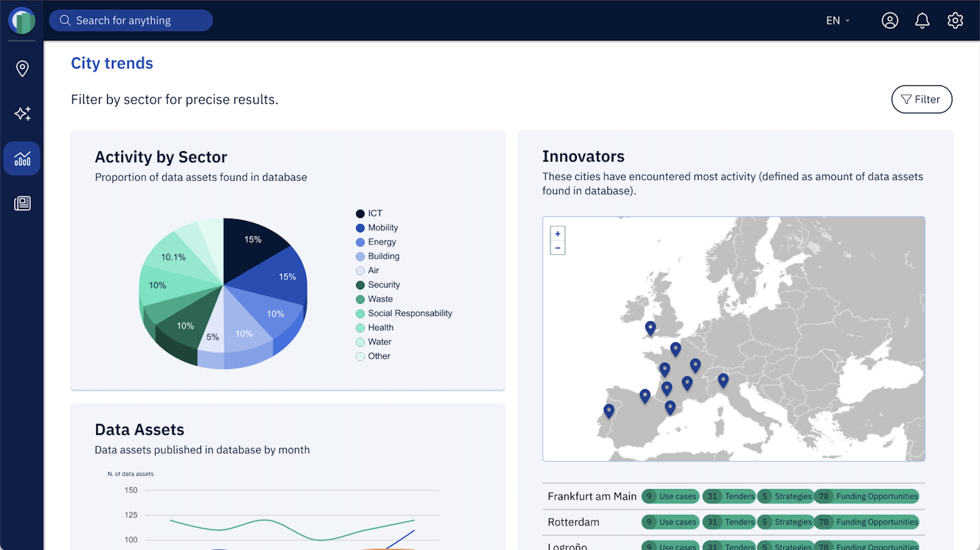Open Frankfurt am Main Strategies tag
The image size is (980, 550).
(785, 496)
